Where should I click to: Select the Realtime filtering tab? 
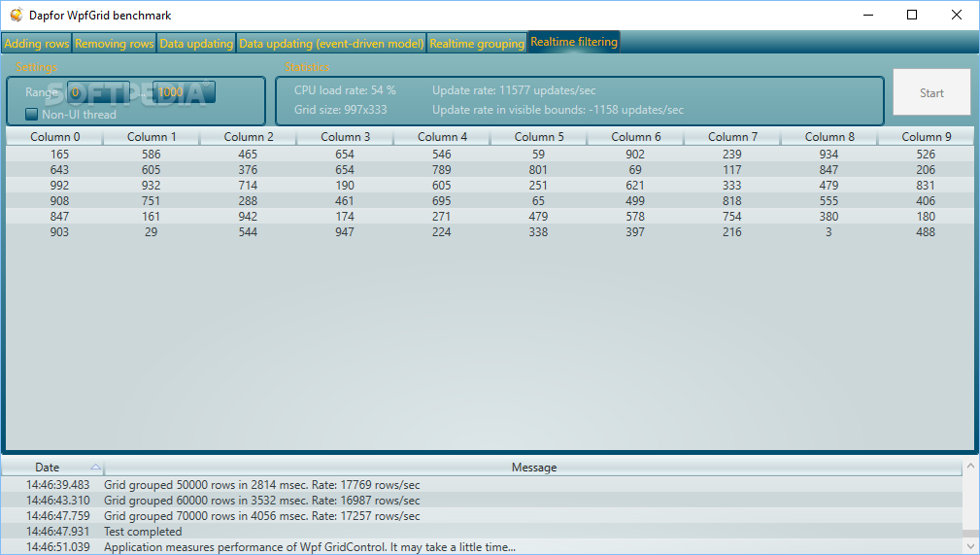(x=574, y=41)
